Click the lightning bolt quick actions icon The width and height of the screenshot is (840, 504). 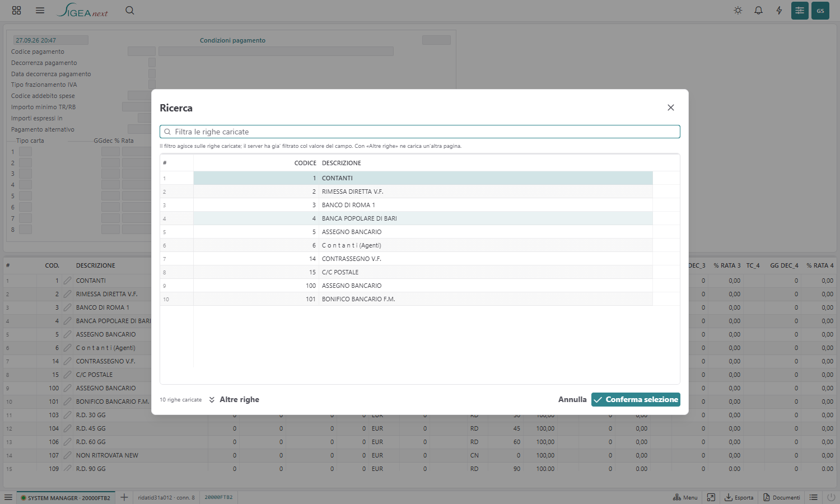[779, 10]
